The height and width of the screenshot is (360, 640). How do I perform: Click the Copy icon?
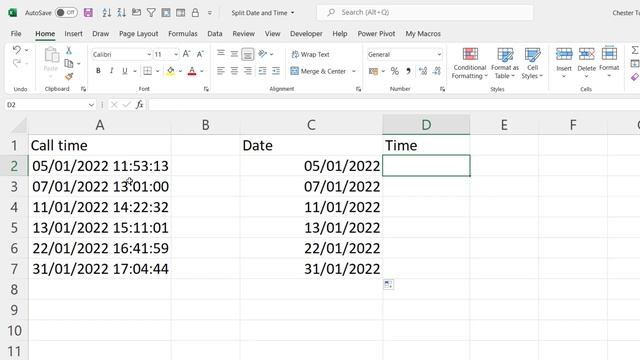click(69, 64)
